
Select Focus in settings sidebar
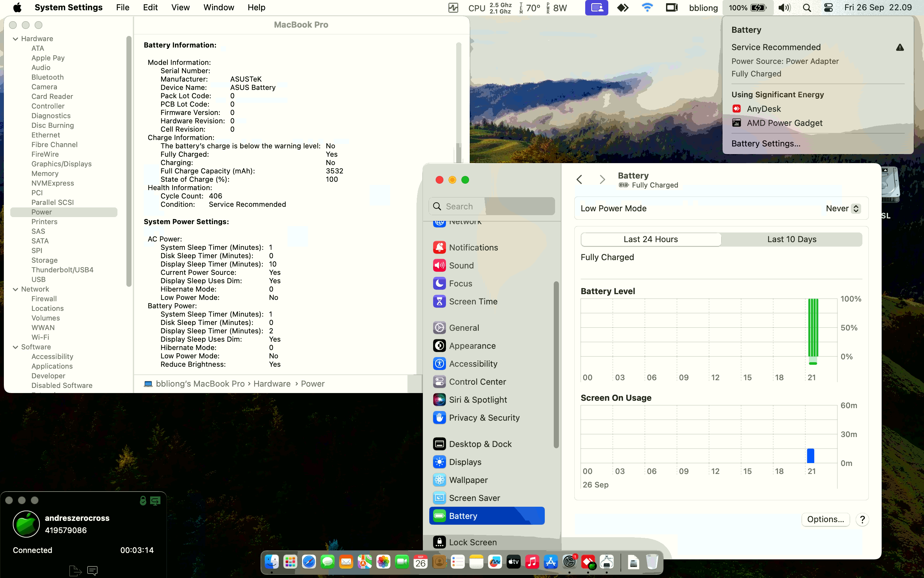[487, 283]
